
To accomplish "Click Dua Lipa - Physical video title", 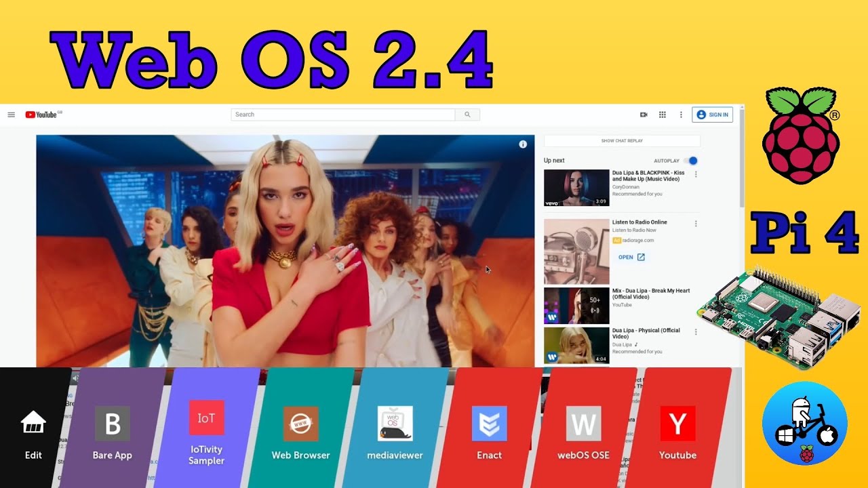I will 646,333.
